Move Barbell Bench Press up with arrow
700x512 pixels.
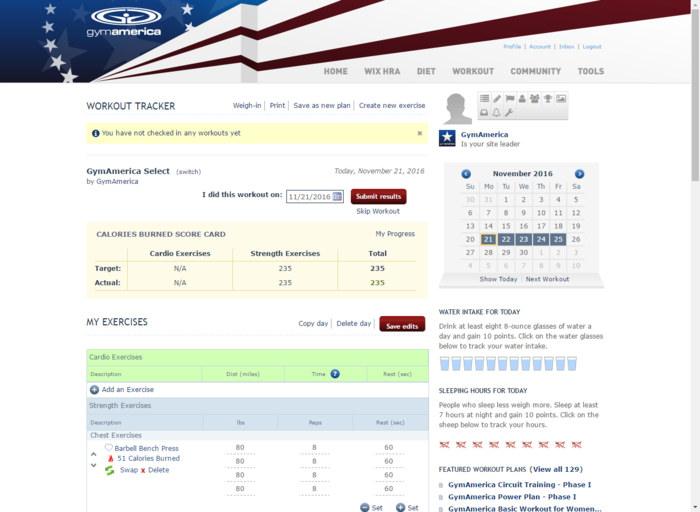pyautogui.click(x=94, y=454)
